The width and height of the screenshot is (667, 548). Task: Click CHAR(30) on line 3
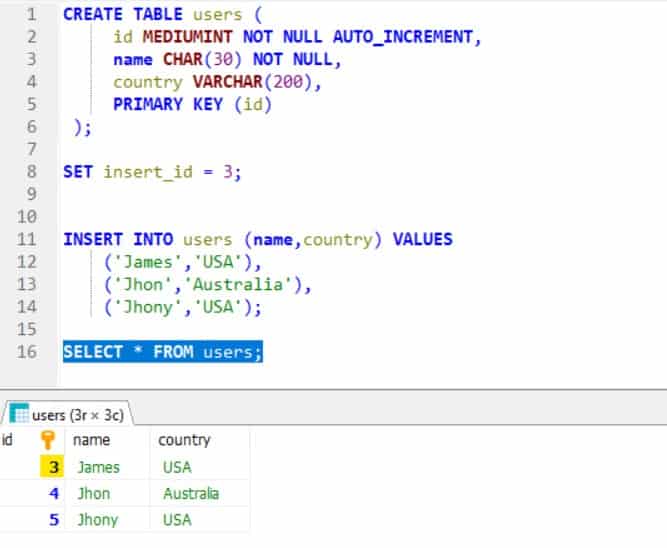click(x=202, y=59)
